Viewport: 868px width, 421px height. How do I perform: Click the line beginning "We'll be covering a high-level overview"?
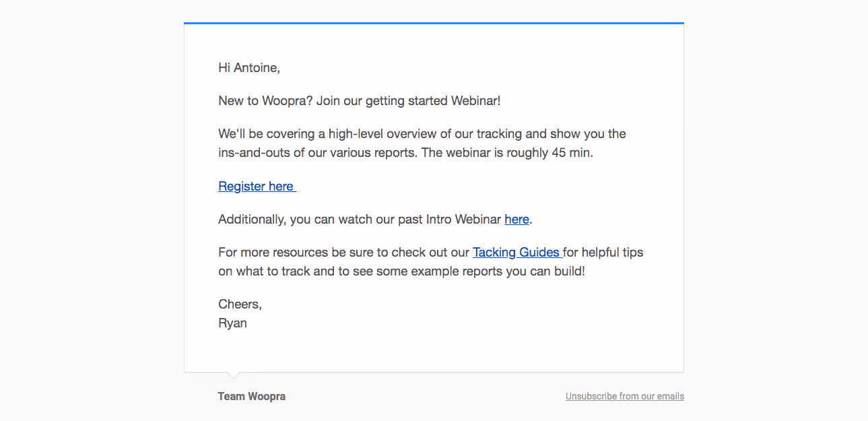point(422,134)
